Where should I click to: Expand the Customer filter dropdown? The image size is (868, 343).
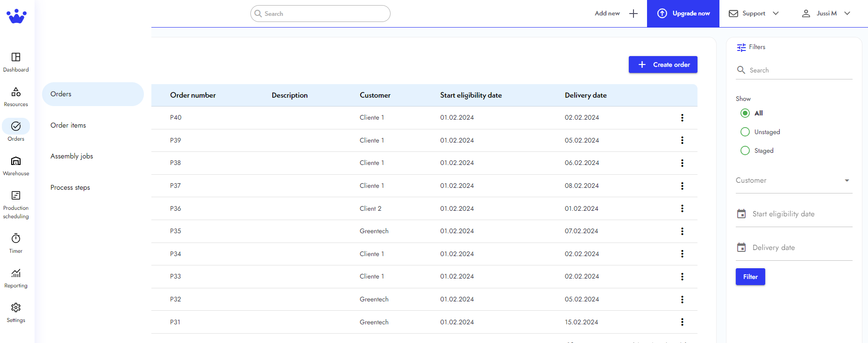(793, 180)
